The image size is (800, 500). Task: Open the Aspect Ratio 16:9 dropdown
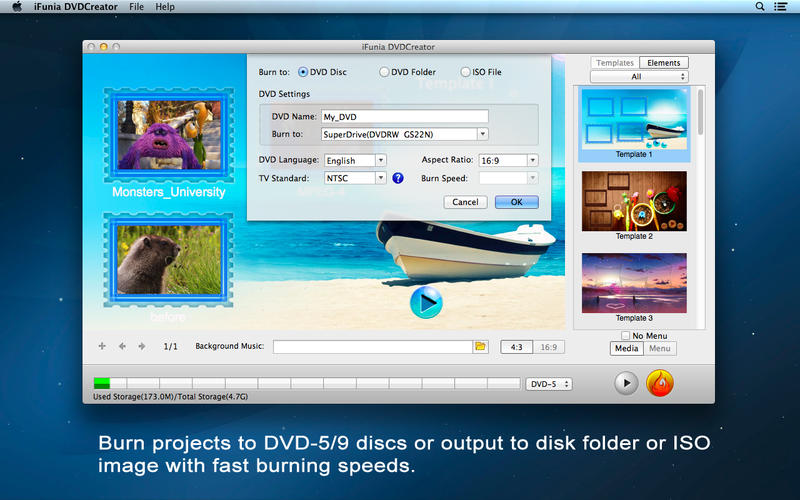point(508,160)
